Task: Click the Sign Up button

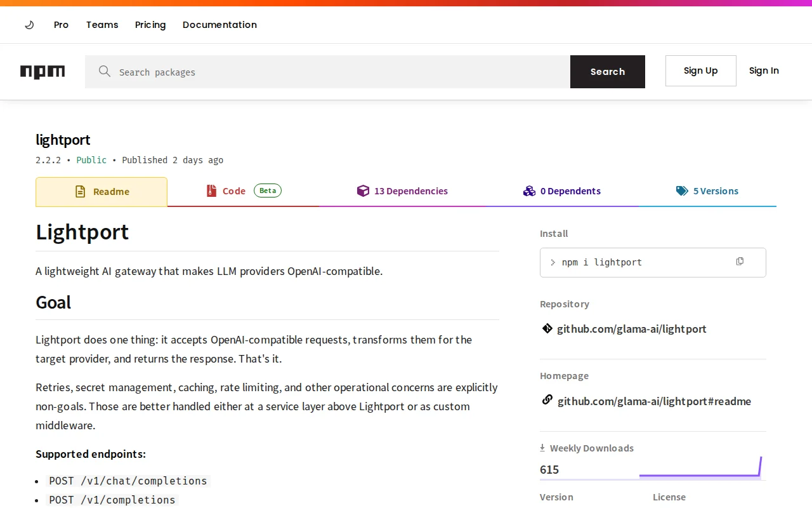Action: (701, 70)
